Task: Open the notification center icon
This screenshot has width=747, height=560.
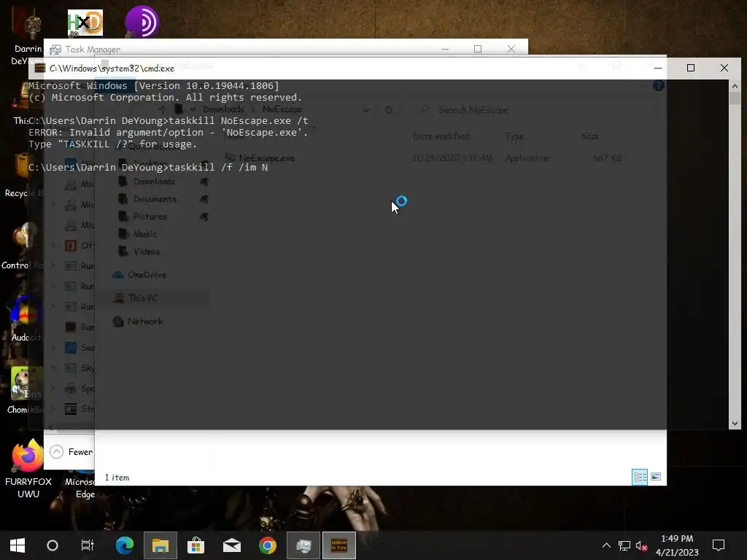Action: [719, 545]
